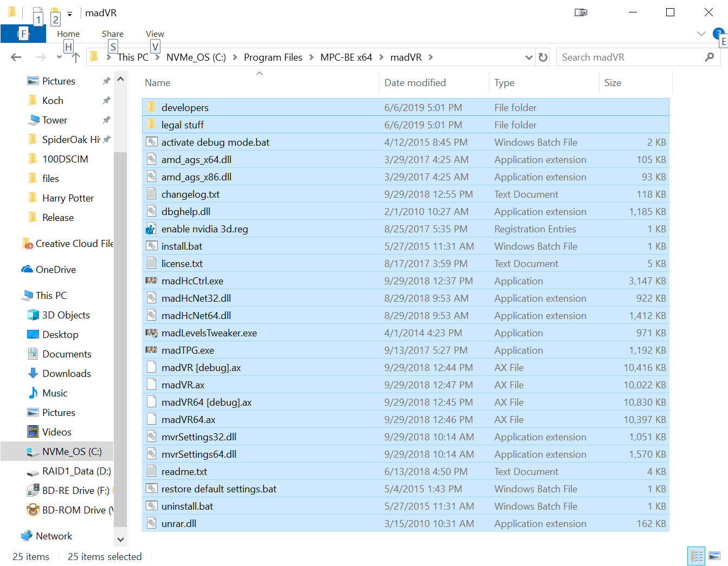Click the developers folder icon
This screenshot has width=728, height=566.
152,107
